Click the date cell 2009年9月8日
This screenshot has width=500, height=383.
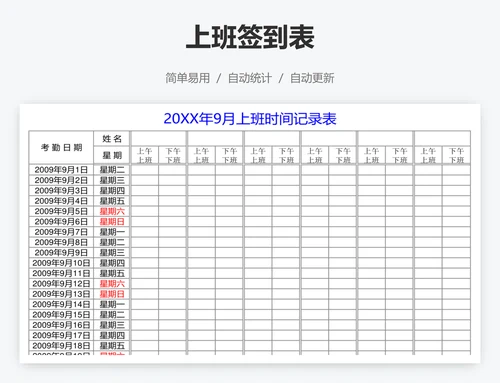[x=61, y=242]
